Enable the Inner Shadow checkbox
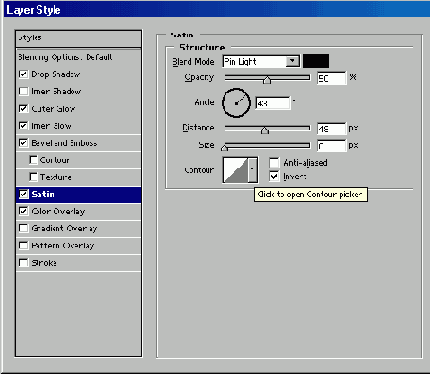Image resolution: width=430 pixels, height=374 pixels. [23, 91]
